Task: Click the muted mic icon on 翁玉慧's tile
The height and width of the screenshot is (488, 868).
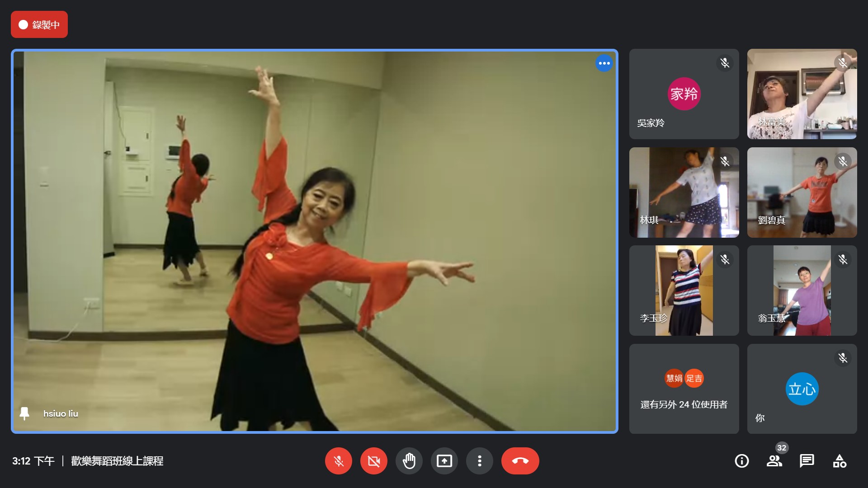Action: 843,259
